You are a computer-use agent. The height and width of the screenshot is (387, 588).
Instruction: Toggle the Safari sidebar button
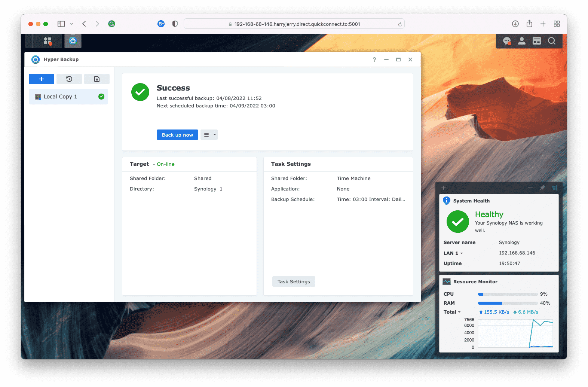[x=61, y=24]
